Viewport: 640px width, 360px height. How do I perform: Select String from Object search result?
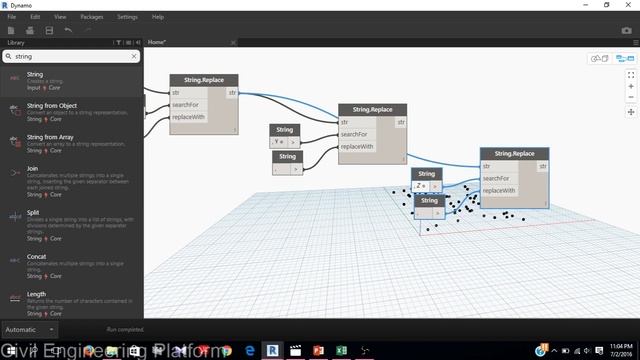click(x=71, y=112)
